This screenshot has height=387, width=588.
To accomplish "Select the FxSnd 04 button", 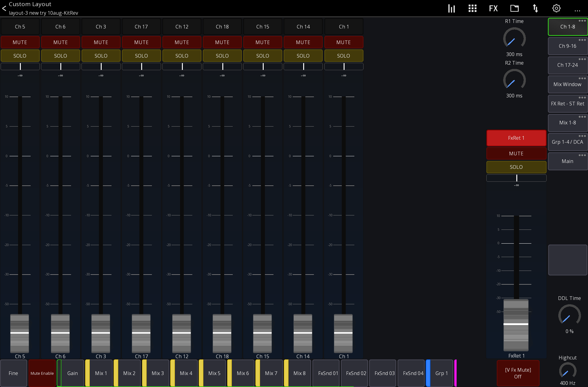I will tap(411, 373).
